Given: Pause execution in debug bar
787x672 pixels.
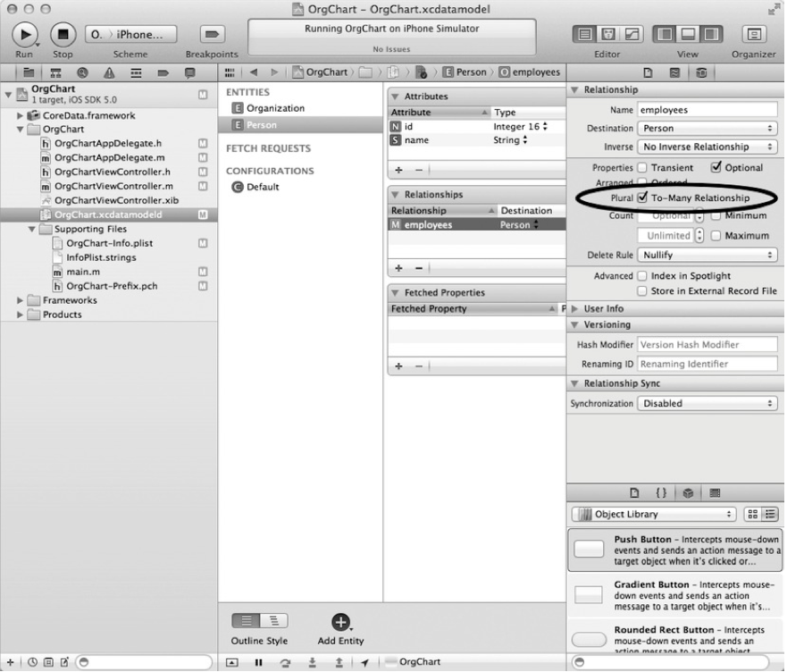Looking at the screenshot, I should [x=258, y=662].
